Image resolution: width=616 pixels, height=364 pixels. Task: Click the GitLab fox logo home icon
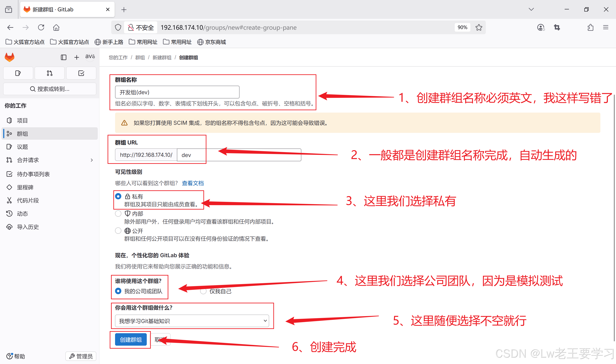[x=10, y=57]
